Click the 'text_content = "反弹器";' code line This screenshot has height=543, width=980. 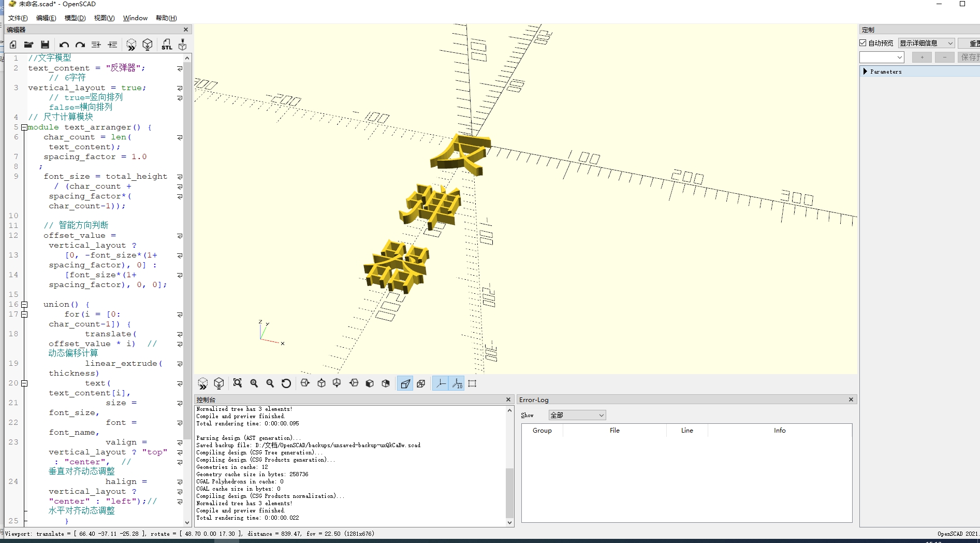(x=86, y=68)
